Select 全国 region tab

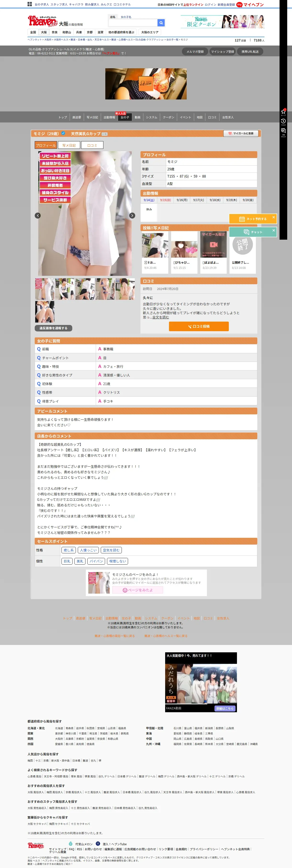pyautogui.click(x=33, y=32)
